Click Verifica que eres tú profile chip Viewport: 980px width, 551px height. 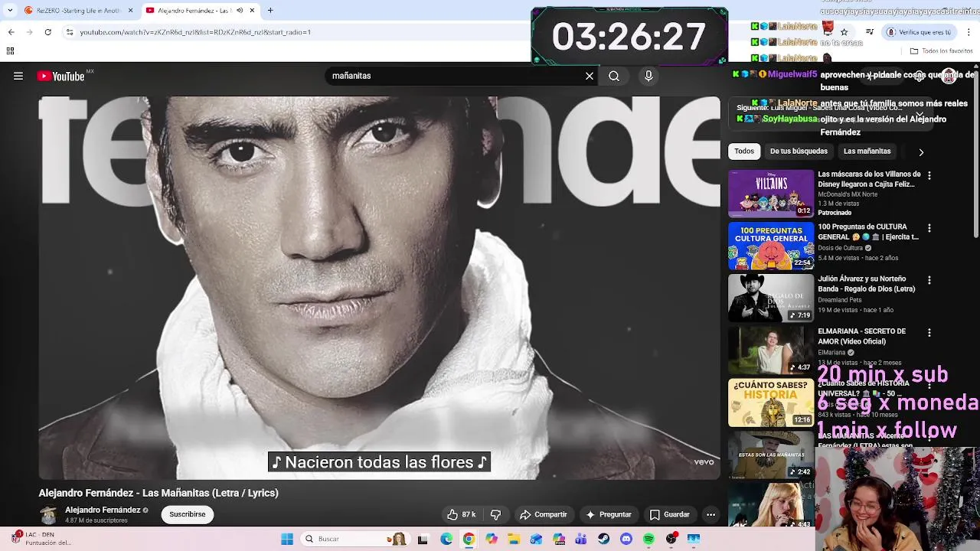pos(920,32)
